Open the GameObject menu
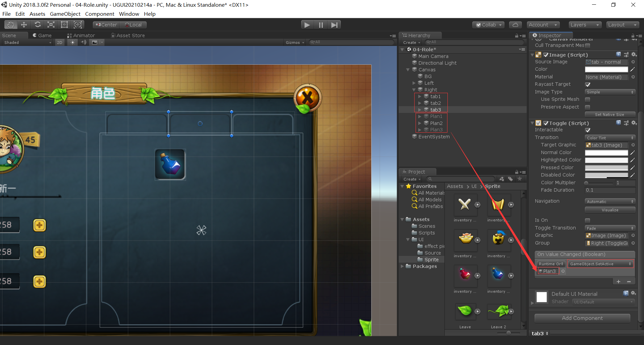 click(x=65, y=14)
